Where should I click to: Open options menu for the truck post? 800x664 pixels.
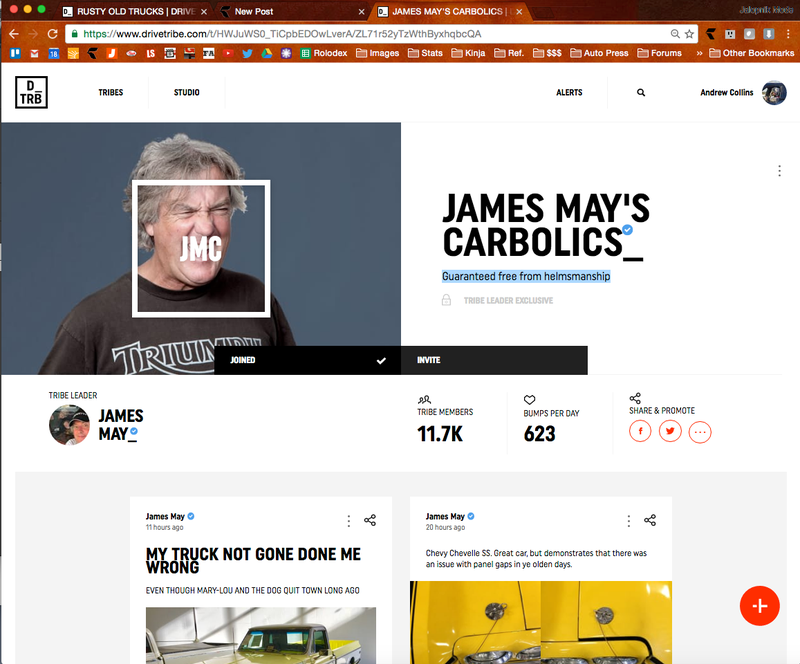[x=349, y=521]
